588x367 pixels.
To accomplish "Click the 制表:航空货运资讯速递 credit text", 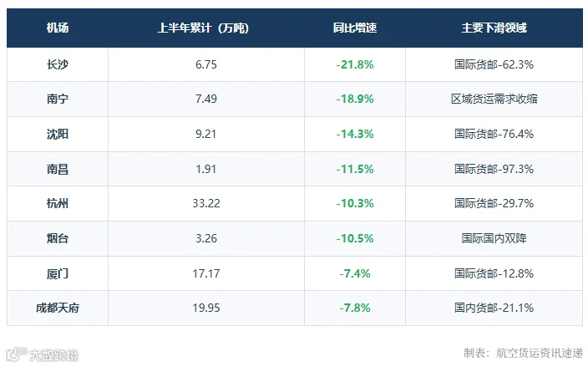I will pyautogui.click(x=523, y=353).
